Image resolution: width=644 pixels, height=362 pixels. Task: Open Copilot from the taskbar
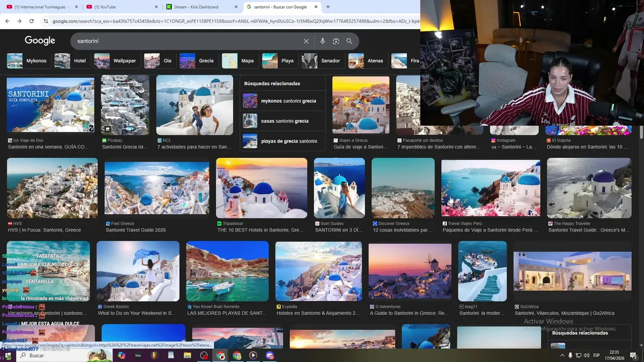pyautogui.click(x=121, y=355)
